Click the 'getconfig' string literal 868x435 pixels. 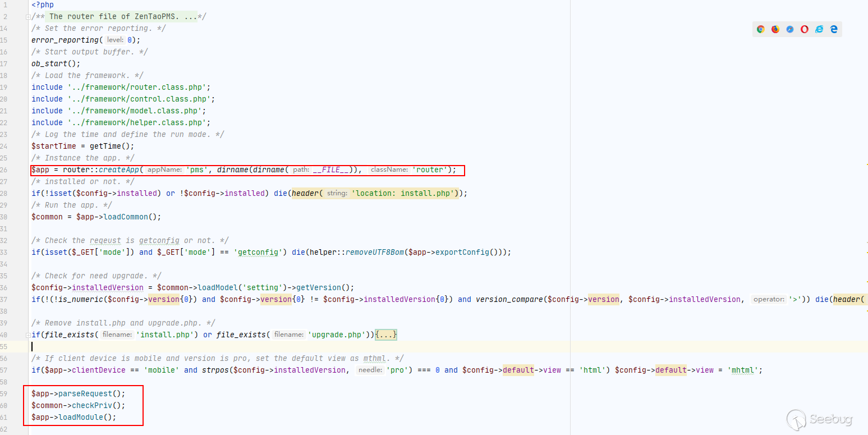click(x=258, y=252)
